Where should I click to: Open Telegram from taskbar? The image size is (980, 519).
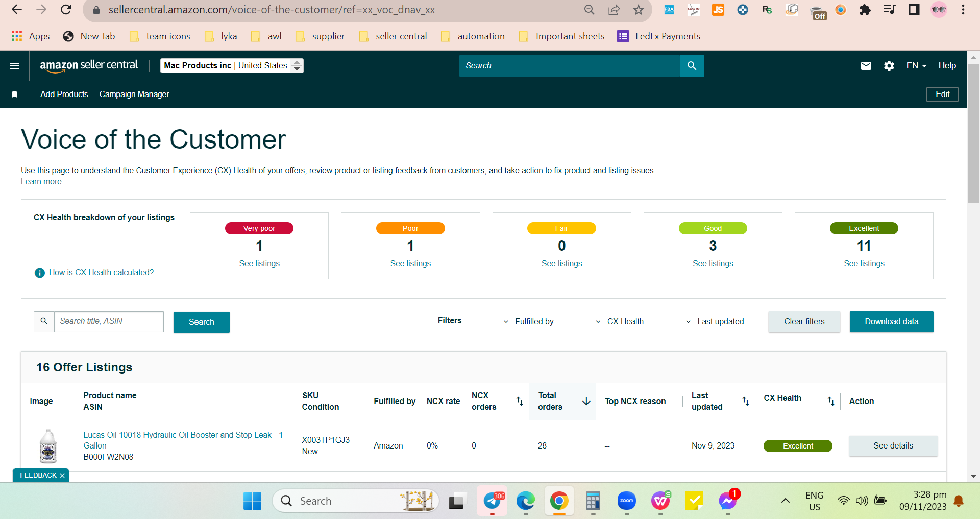coord(492,501)
